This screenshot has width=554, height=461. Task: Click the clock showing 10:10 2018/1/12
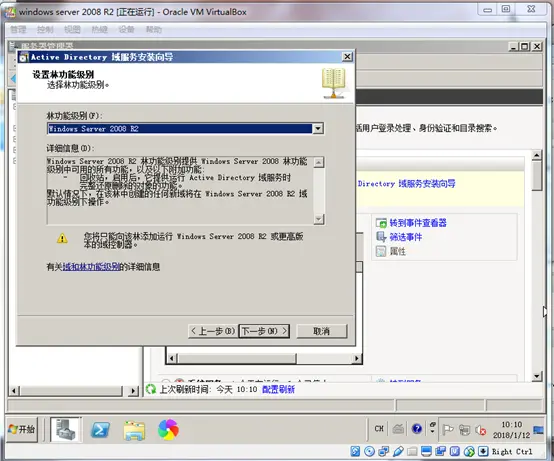click(512, 430)
